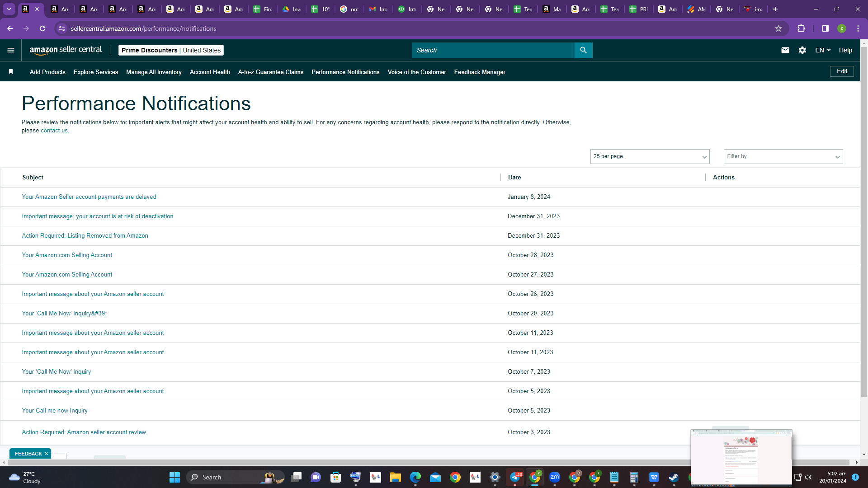The width and height of the screenshot is (868, 488).
Task: Click the Seller Central search field
Action: 493,50
